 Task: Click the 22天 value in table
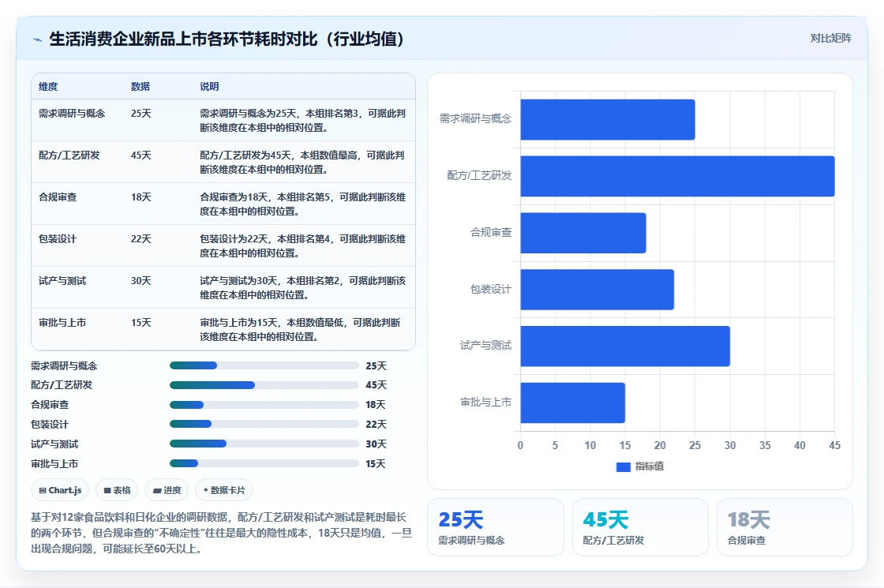pos(141,238)
